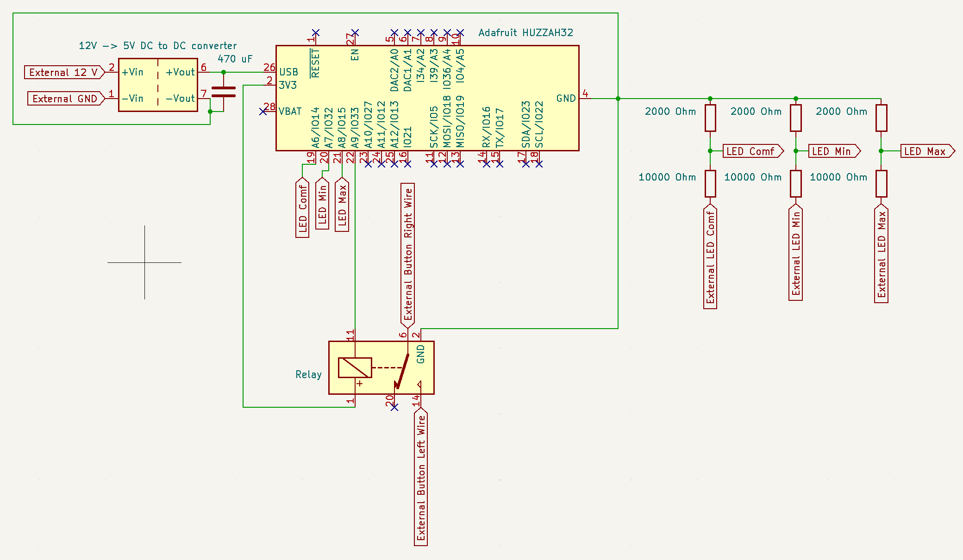The height and width of the screenshot is (560, 963).
Task: Select the External LED Min label
Action: pyautogui.click(x=796, y=252)
